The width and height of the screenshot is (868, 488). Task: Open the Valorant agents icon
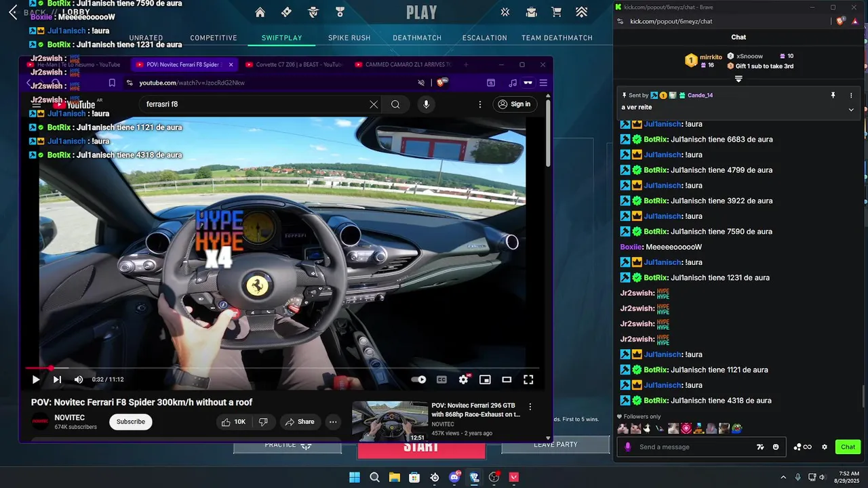pyautogui.click(x=313, y=12)
